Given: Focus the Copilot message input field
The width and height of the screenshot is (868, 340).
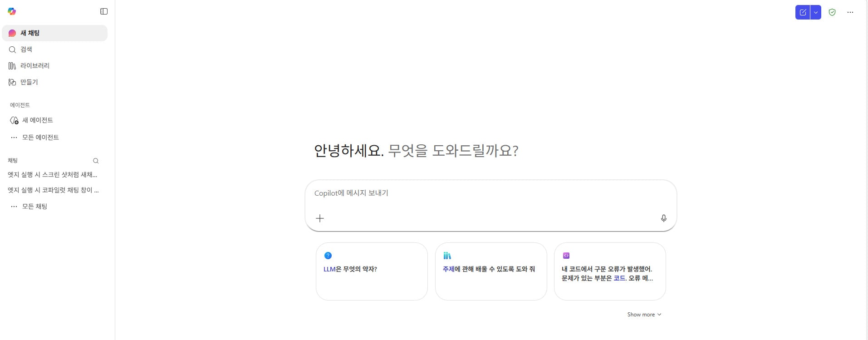Looking at the screenshot, I should click(x=490, y=193).
